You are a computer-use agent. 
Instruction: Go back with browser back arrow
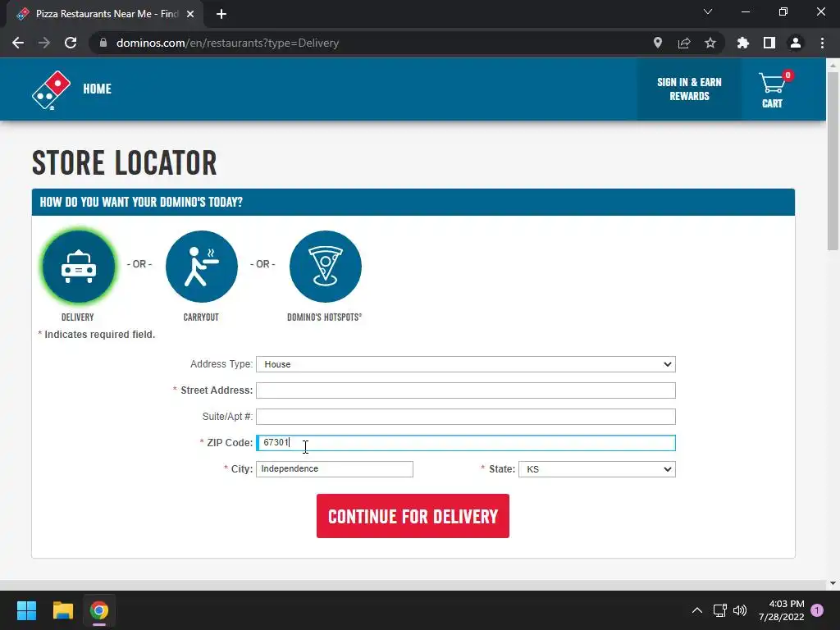(x=18, y=43)
